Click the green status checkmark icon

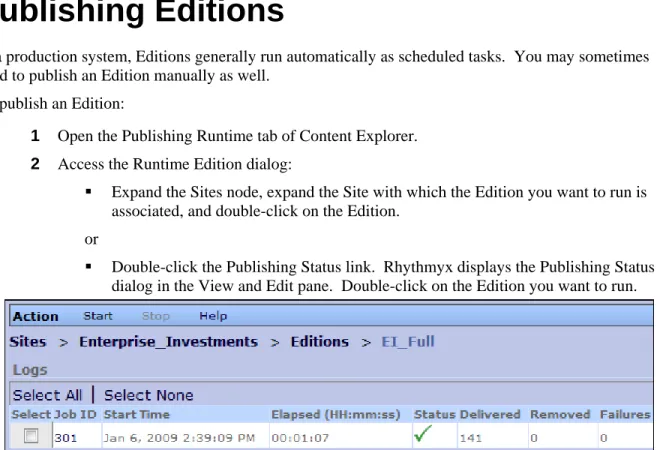click(423, 434)
